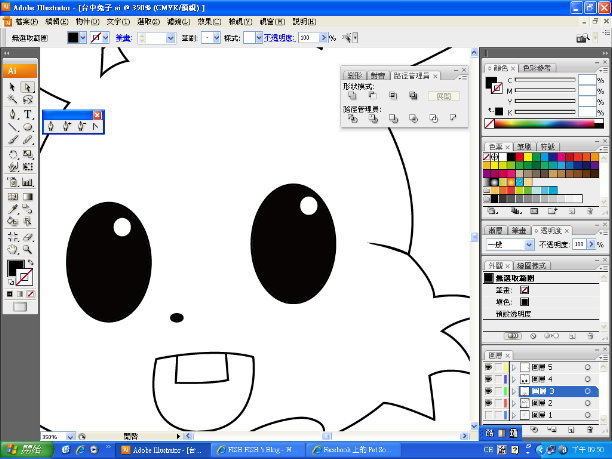
Task: Open the 編輯(E) Edit menu
Action: click(x=57, y=21)
